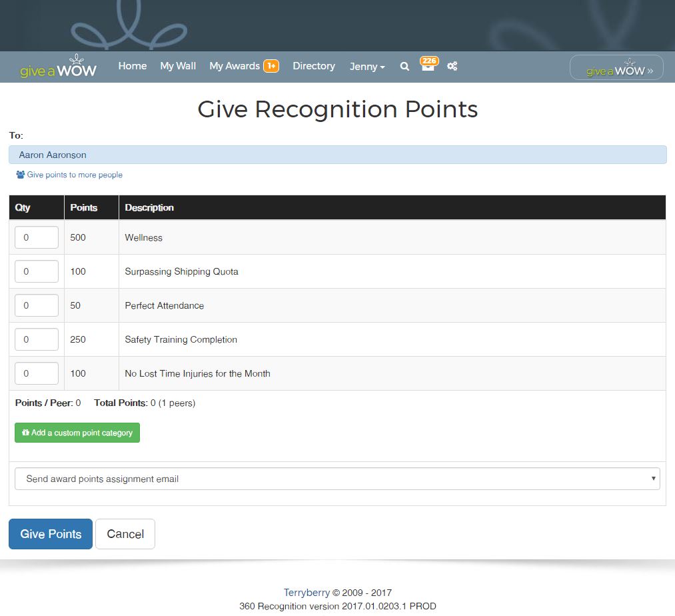Click the Give Recognition Points heading

[x=337, y=109]
